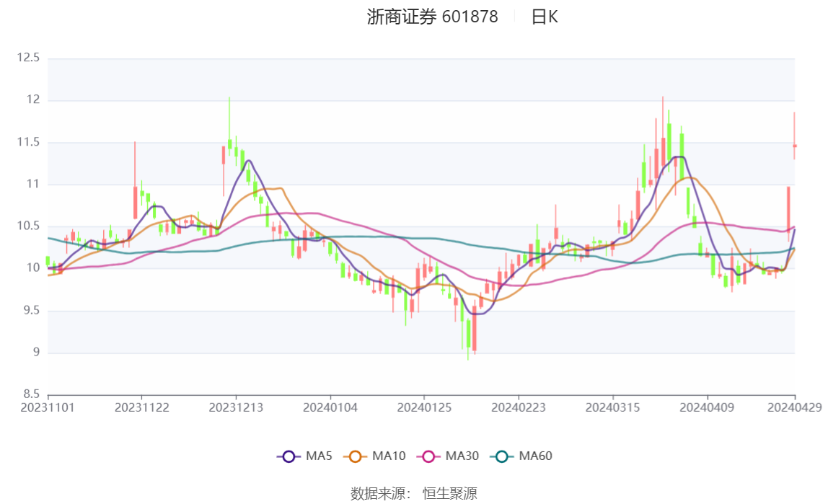Select the 20231213 date axis label
Screen dimensions: 828x504
(x=236, y=407)
